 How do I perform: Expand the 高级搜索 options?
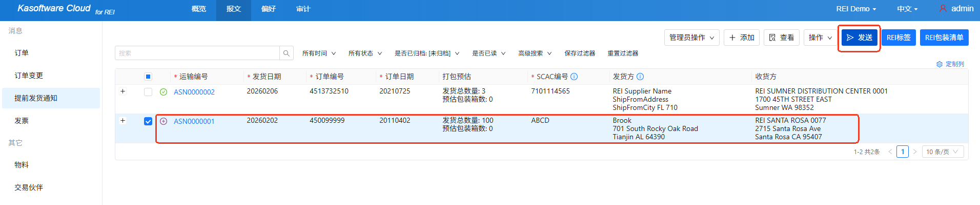(x=535, y=53)
